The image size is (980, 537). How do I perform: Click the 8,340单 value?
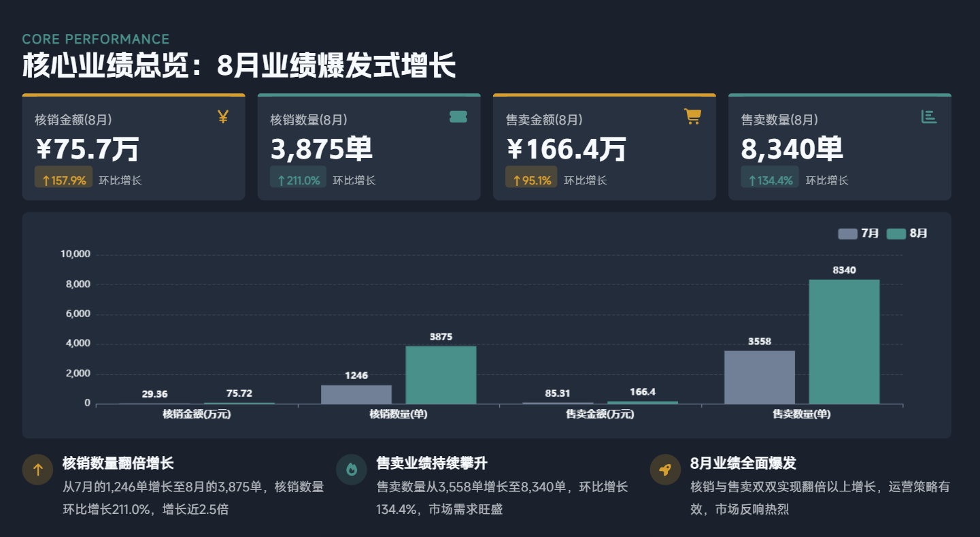[792, 149]
